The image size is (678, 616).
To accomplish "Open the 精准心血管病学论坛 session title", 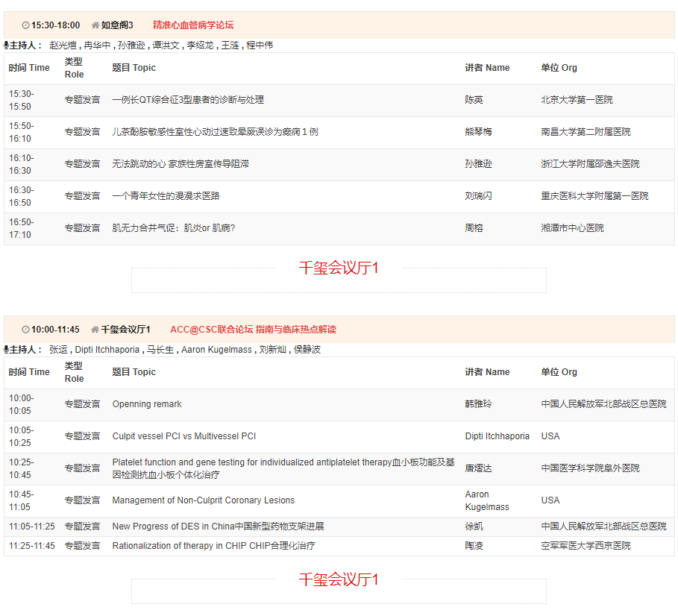I will click(193, 25).
